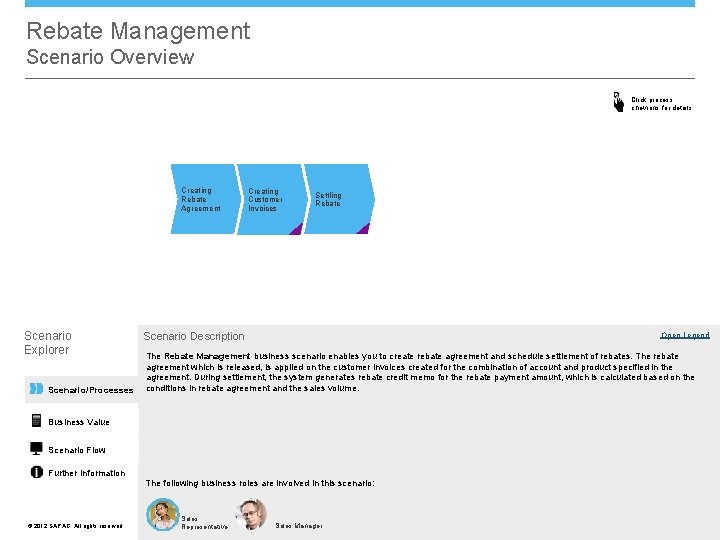
Task: Click the Business Value calculator icon
Action: [x=36, y=421]
